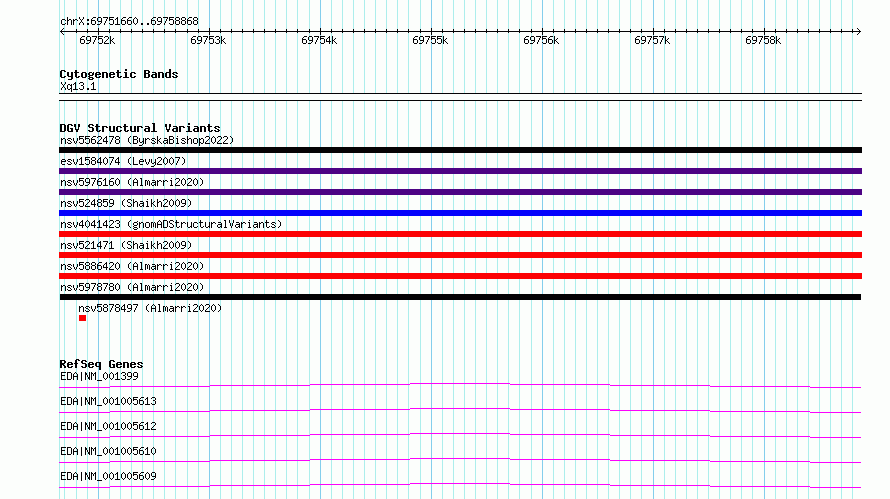Open nsv521471 (Shaikh2009) label

[126, 245]
